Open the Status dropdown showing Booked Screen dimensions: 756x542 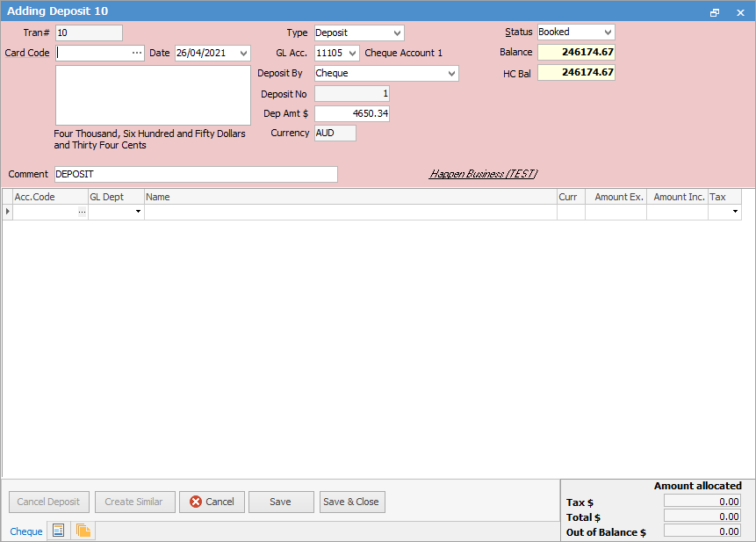607,32
